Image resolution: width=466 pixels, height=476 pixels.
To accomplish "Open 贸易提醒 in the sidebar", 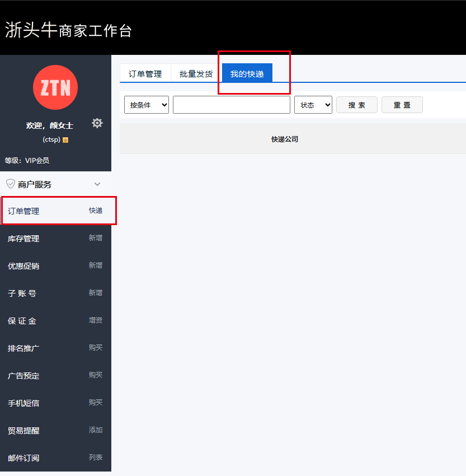I will pos(23,431).
